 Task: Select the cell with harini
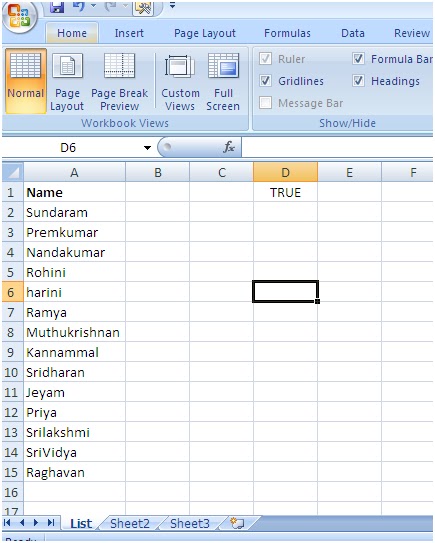point(74,292)
